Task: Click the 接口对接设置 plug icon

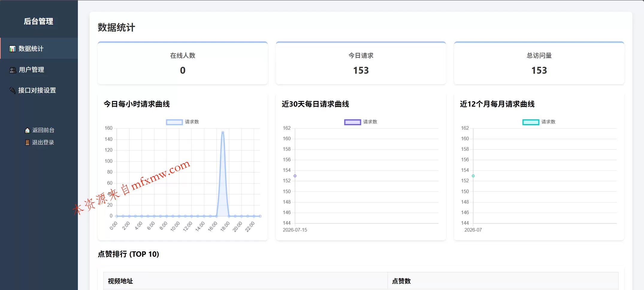Action: click(12, 90)
